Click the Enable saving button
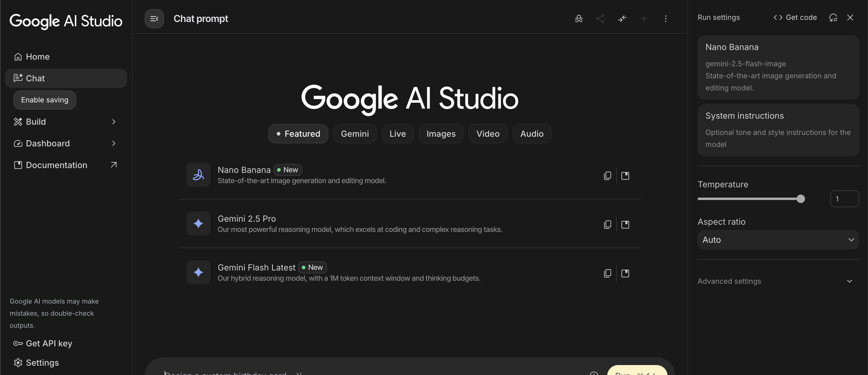 (x=45, y=100)
